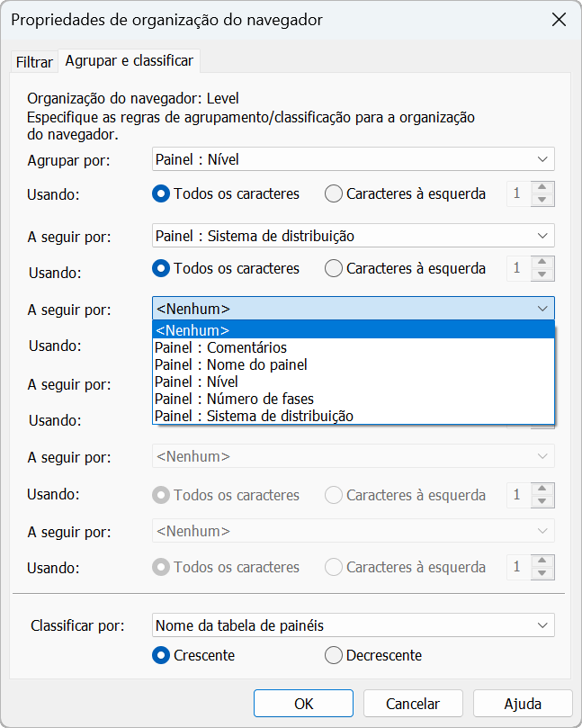The height and width of the screenshot is (728, 582).
Task: Select the Agrupar e classificar tab
Action: (129, 61)
